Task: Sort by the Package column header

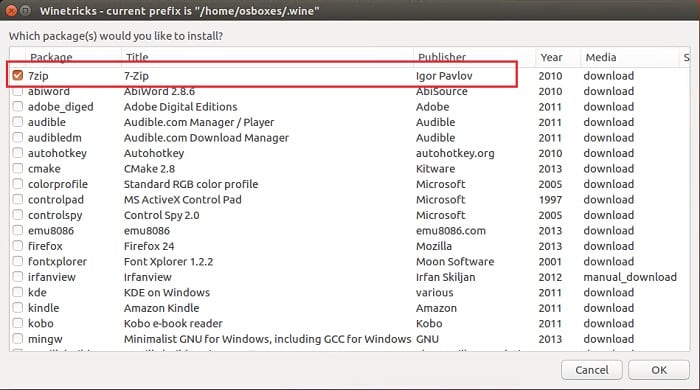Action: 74,57
